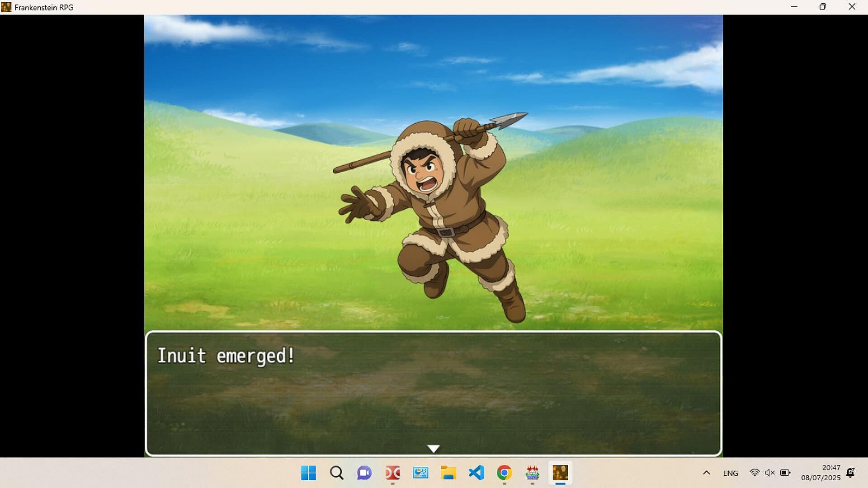Open ENG language input switcher
This screenshot has height=488, width=868.
coord(730,473)
